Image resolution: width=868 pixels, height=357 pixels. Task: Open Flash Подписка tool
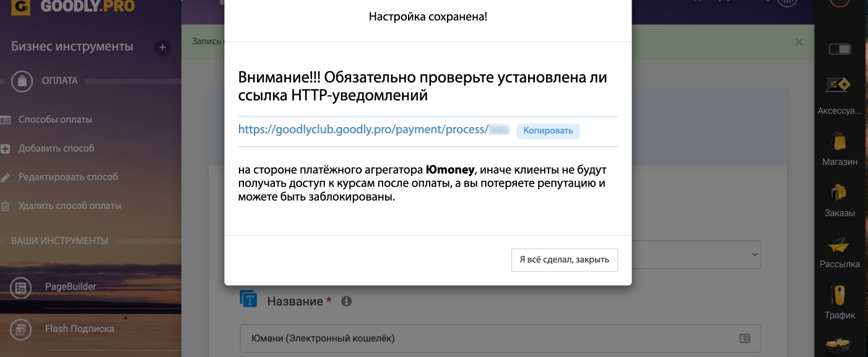click(80, 328)
